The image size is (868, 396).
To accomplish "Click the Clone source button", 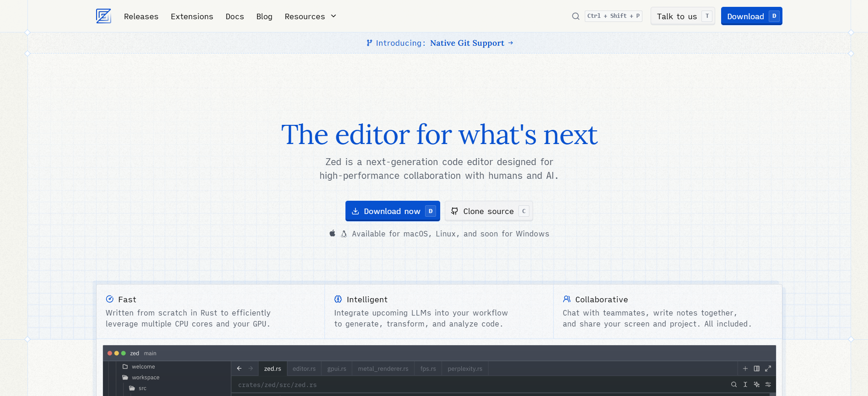I will (489, 211).
